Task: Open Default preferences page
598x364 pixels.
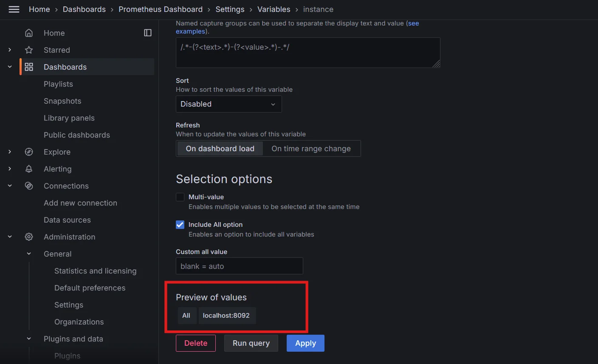Action: [90, 288]
